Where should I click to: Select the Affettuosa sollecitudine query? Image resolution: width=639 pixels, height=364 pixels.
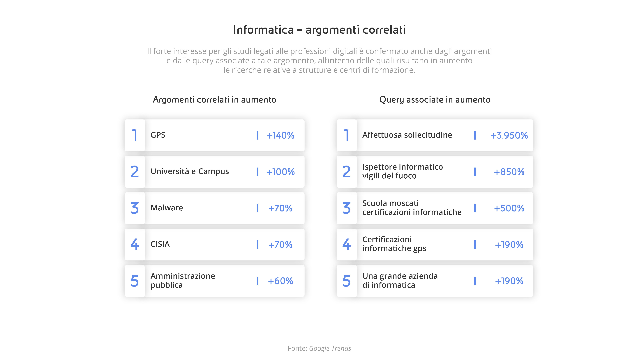[407, 135]
